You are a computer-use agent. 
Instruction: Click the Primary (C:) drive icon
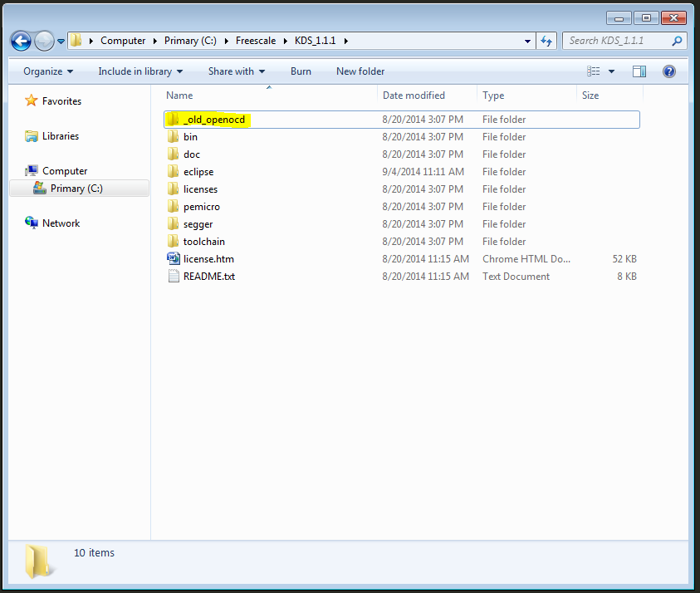coord(40,188)
